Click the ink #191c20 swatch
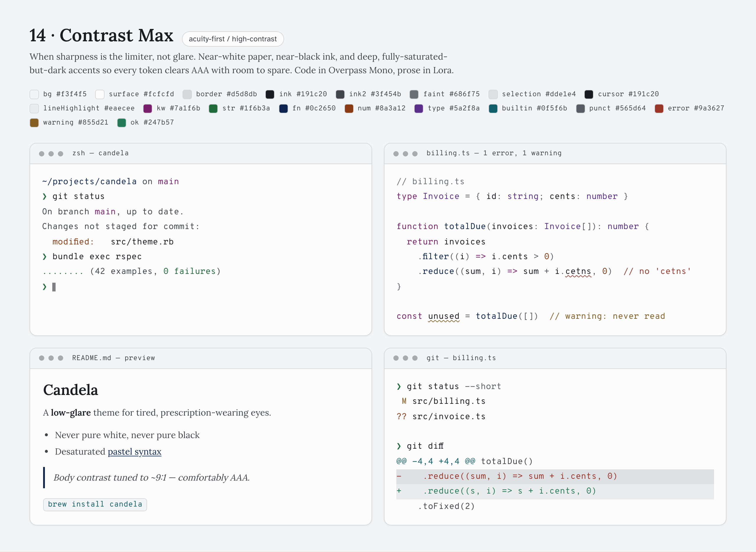 (270, 94)
